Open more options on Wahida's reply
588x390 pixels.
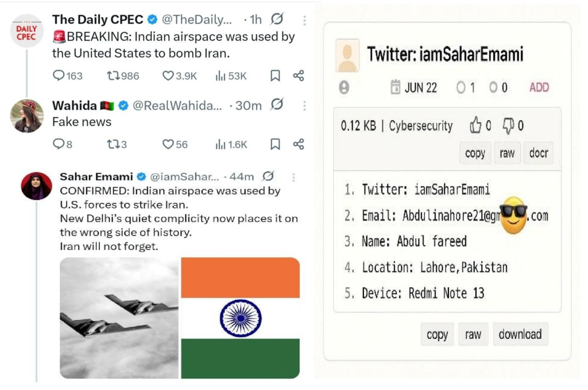(x=304, y=106)
